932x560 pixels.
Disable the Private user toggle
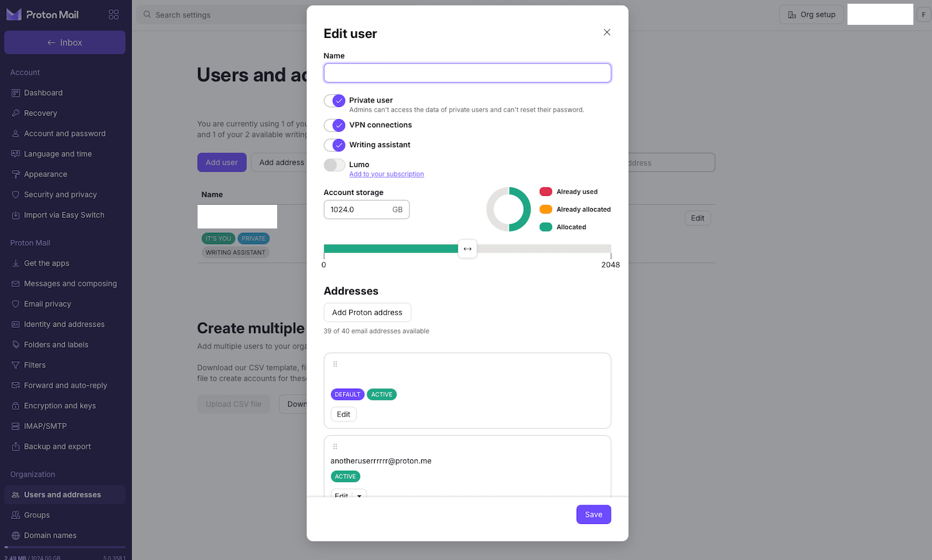click(x=334, y=101)
